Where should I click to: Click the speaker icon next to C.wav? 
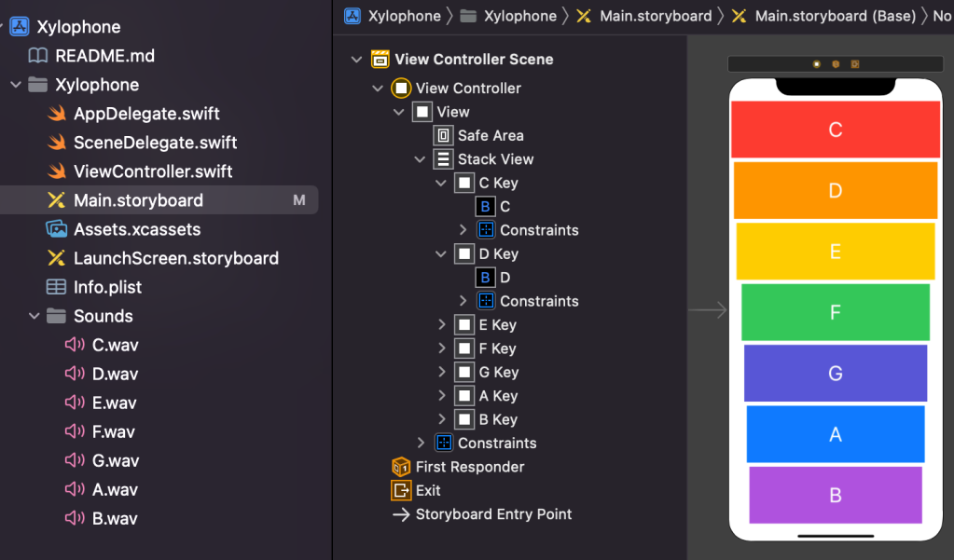click(75, 346)
